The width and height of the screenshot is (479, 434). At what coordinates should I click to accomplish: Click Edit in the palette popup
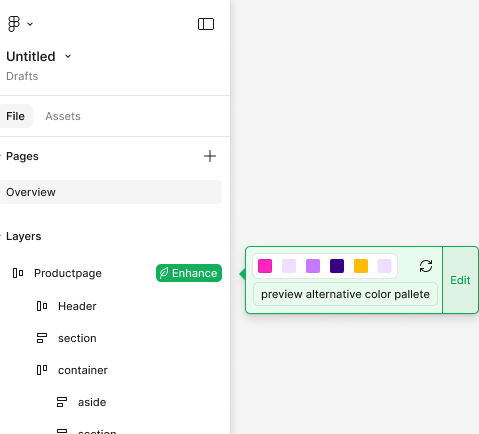[x=460, y=280]
